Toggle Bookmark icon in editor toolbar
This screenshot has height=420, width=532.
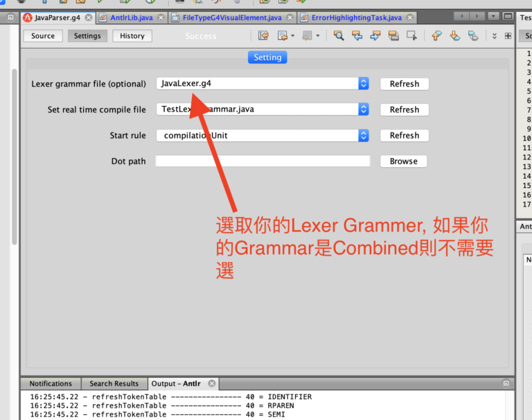473,35
